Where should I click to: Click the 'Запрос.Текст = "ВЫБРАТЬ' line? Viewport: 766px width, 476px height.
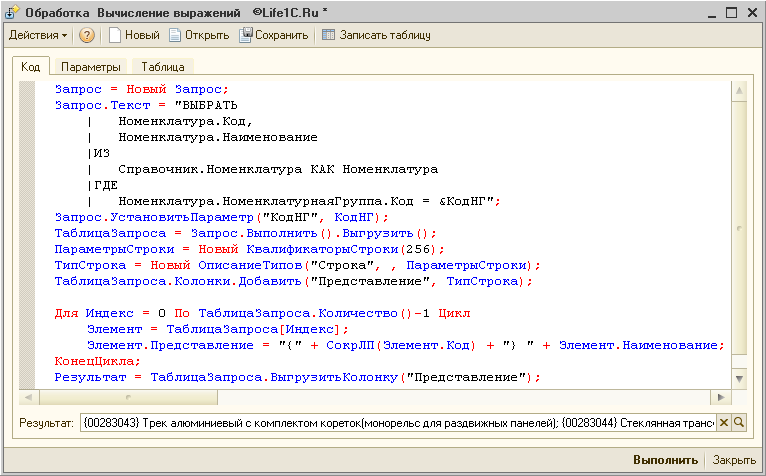(146, 106)
